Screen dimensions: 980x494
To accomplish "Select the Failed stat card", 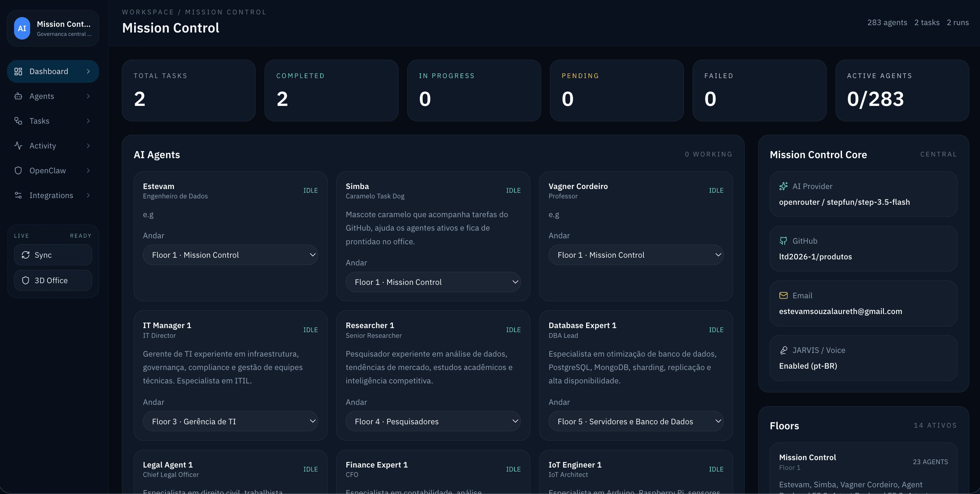I will (x=759, y=90).
